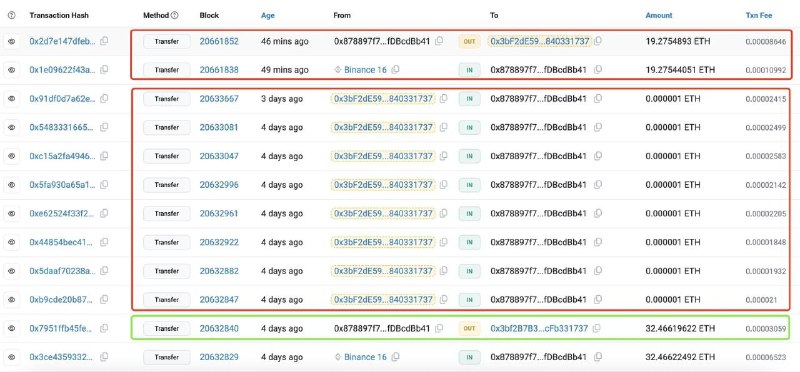The image size is (800, 372).
Task: Open block 20661852 link
Action: 219,41
